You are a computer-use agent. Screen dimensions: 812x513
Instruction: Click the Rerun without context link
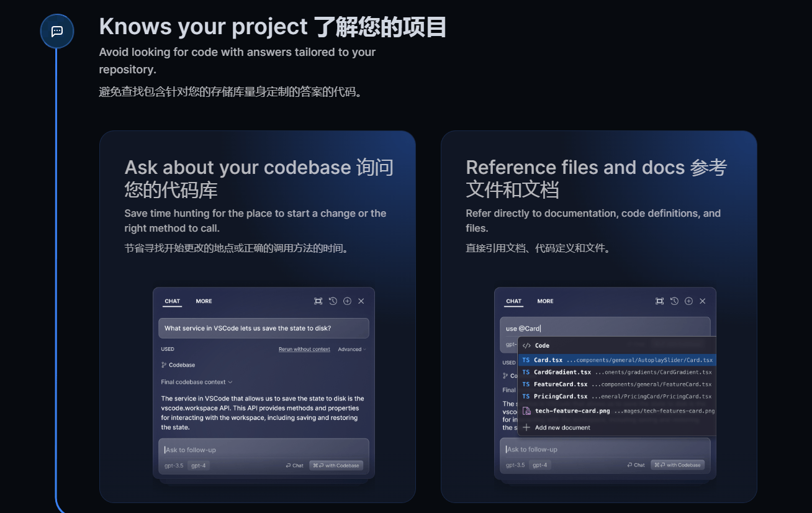point(304,350)
